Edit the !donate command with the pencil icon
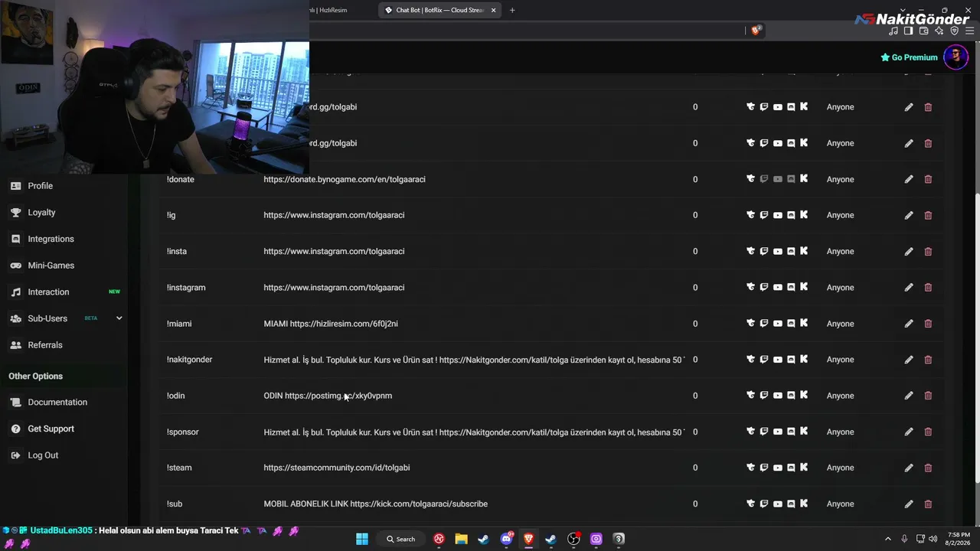This screenshot has height=551, width=980. click(909, 179)
